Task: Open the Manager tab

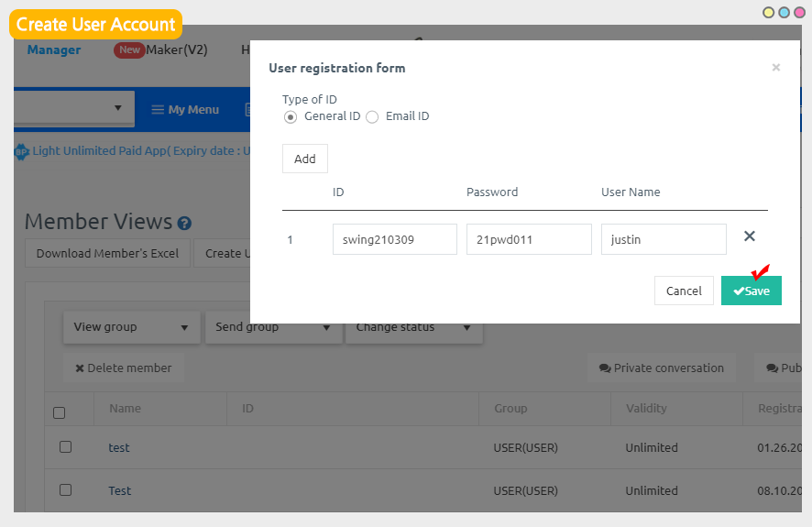Action: click(53, 49)
